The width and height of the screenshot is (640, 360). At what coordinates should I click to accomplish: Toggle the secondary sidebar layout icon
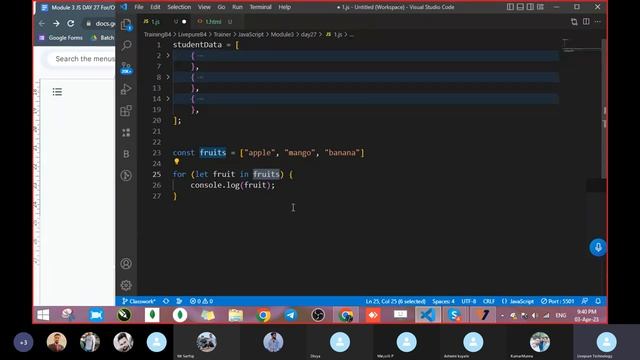pyautogui.click(x=530, y=7)
